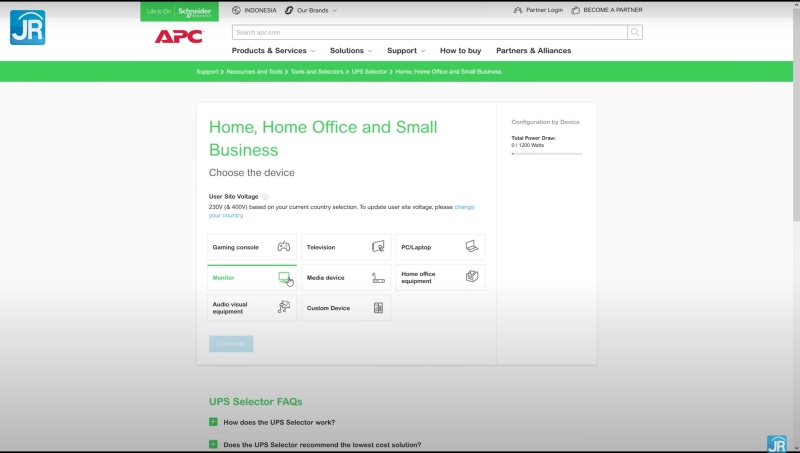Click the Partner Login link text
800x453 pixels.
click(x=544, y=10)
